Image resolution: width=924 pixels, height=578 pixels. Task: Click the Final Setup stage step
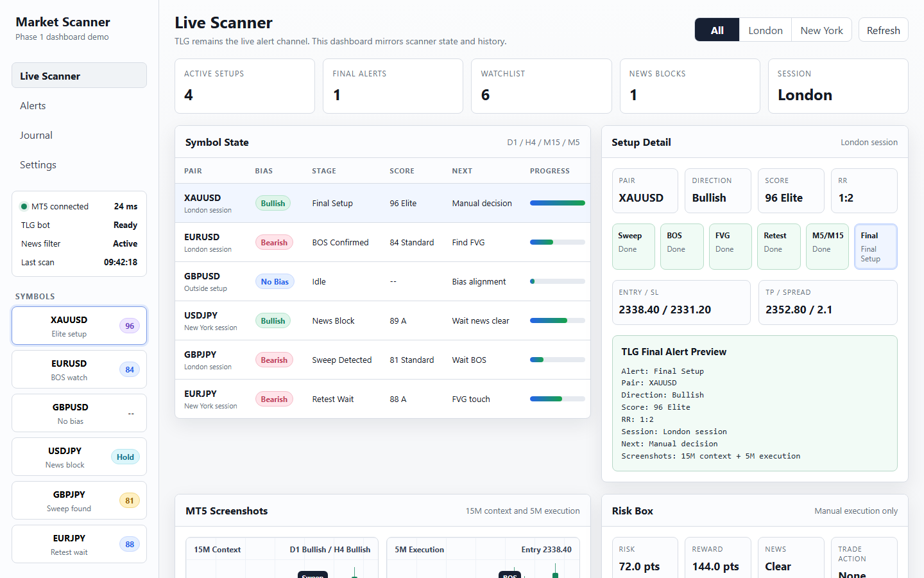[x=876, y=247]
